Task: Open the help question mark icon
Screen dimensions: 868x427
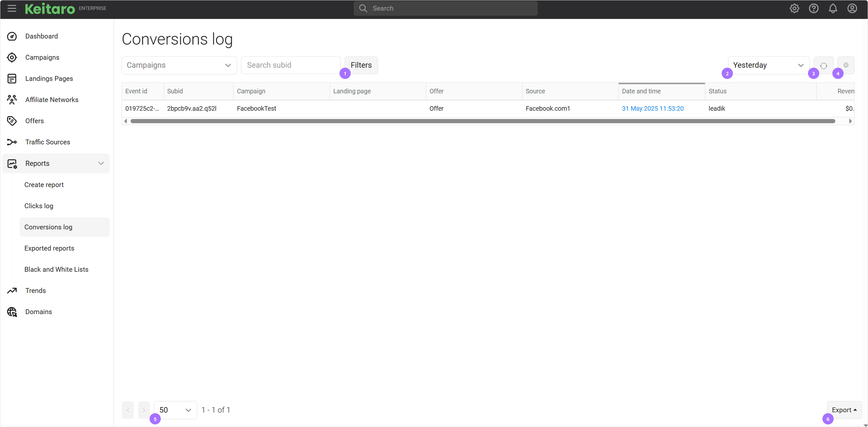Action: (813, 8)
